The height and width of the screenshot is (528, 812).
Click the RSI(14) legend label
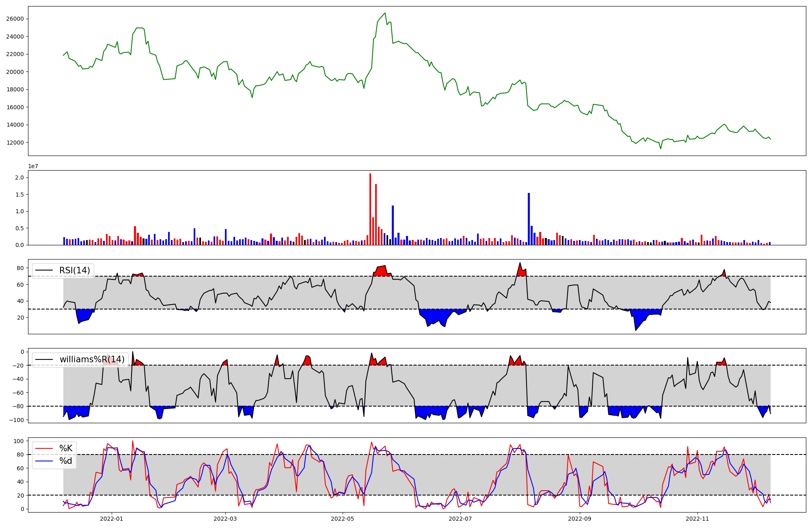(75, 270)
